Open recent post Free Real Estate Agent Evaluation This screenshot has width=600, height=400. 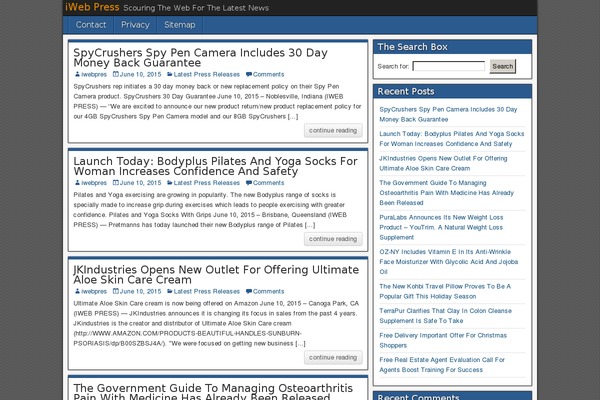coord(442,364)
